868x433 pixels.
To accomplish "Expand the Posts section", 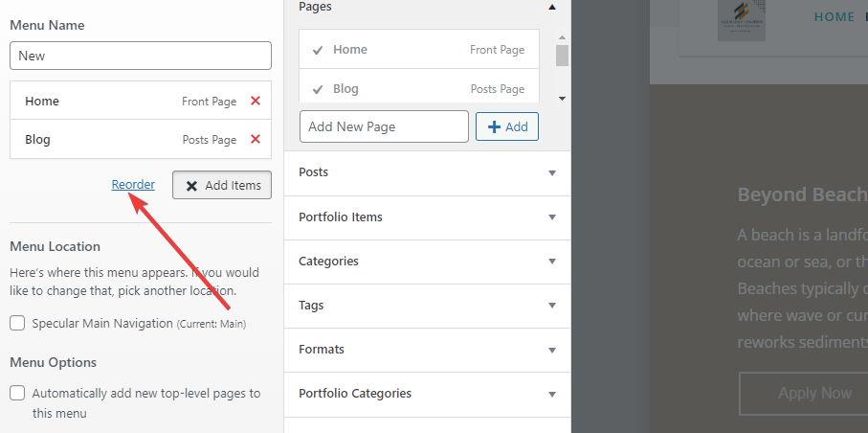I will point(427,173).
